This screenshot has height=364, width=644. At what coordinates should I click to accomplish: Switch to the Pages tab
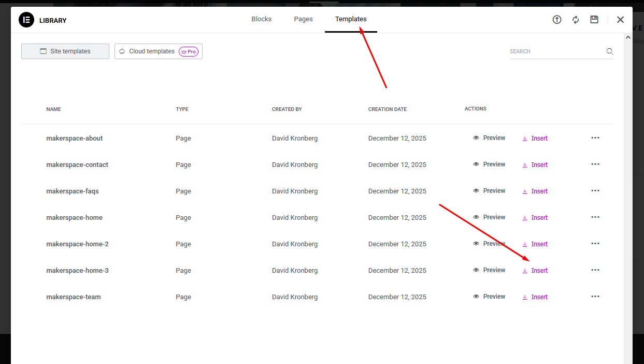tap(303, 19)
